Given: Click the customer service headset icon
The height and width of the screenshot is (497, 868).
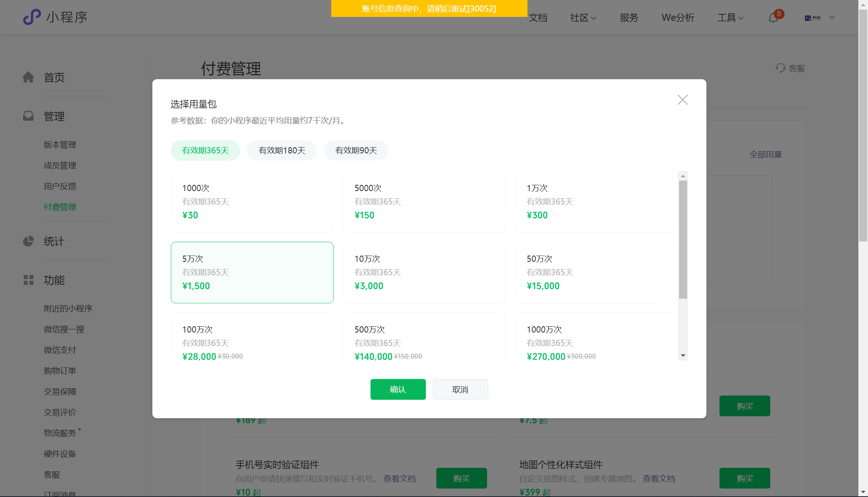Looking at the screenshot, I should click(x=780, y=68).
